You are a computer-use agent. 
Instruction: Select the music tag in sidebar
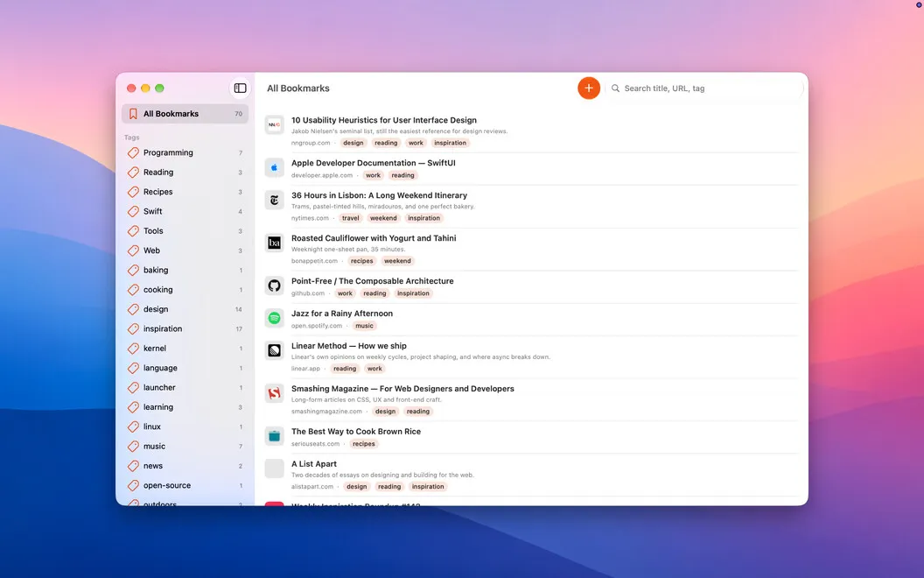pyautogui.click(x=185, y=446)
